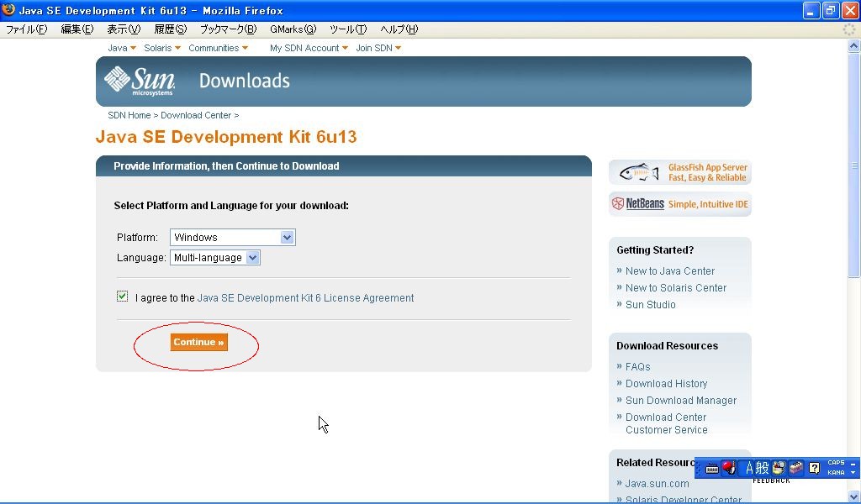Screen dimensions: 861x504
Task: Open the Platform dropdown
Action: pyautogui.click(x=232, y=238)
